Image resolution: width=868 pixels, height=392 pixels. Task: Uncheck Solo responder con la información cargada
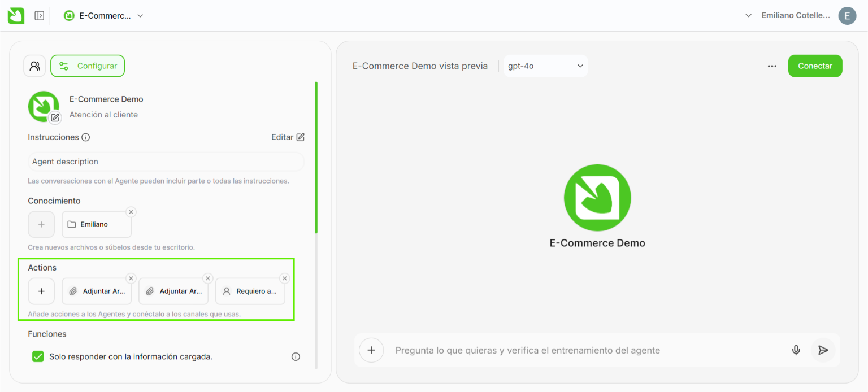tap(38, 356)
